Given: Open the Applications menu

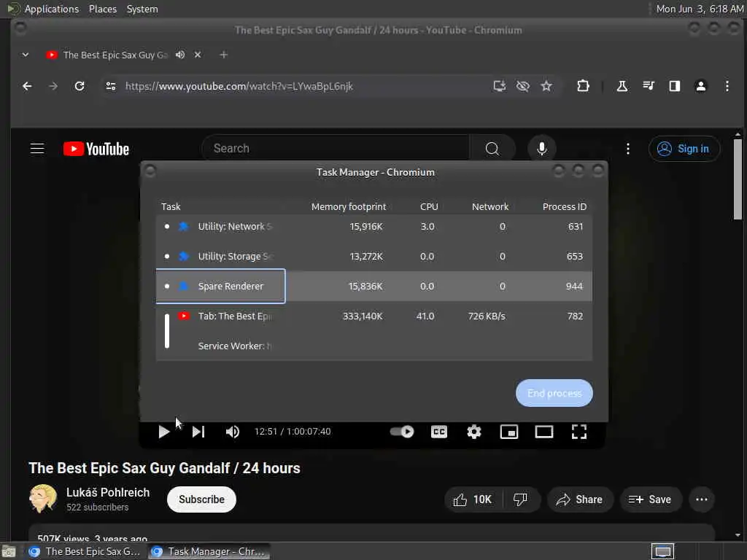Looking at the screenshot, I should [52, 9].
